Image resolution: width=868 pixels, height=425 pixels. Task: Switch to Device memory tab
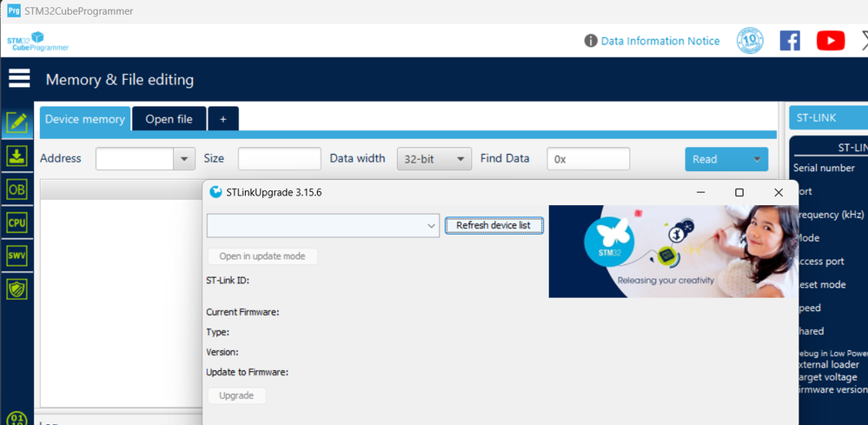click(84, 119)
